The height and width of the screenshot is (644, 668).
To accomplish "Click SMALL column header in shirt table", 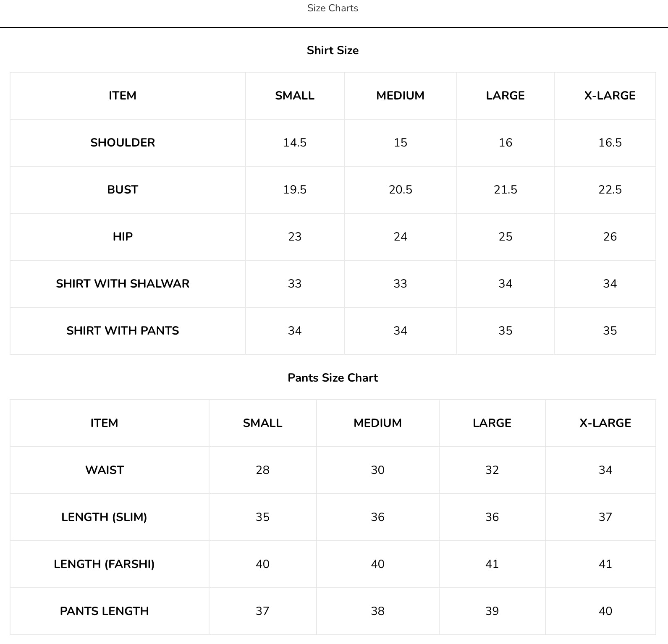I will point(295,96).
